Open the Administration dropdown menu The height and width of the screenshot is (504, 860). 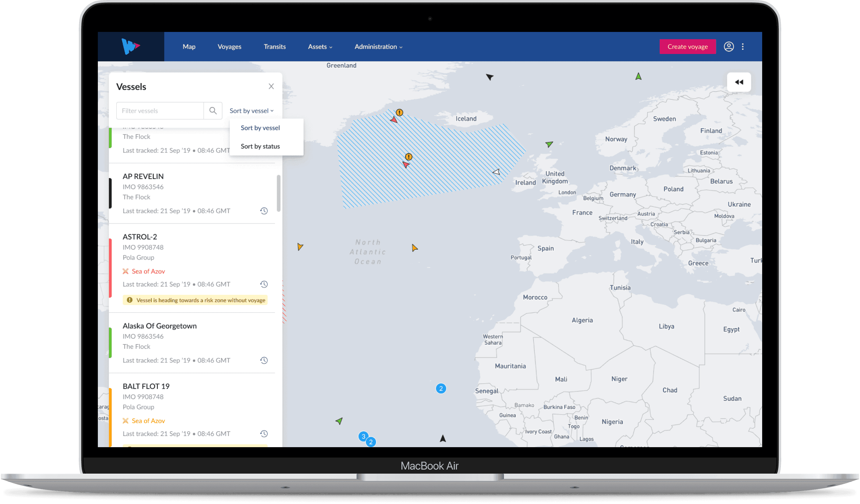click(378, 47)
